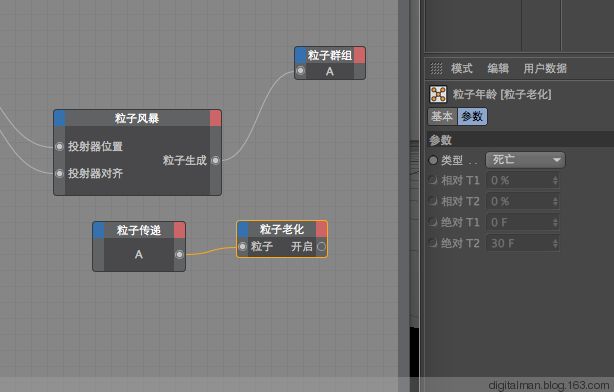
Task: Toggle the 相对 T2 animation dot
Action: point(433,201)
